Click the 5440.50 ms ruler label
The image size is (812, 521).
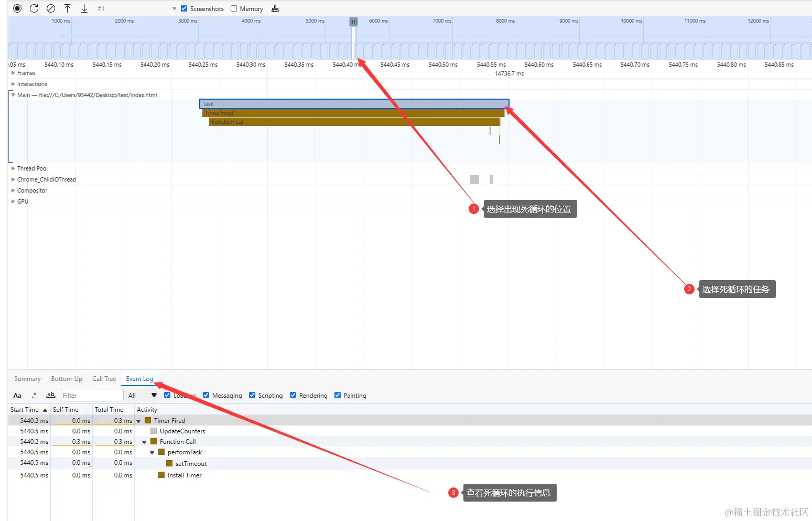pos(443,65)
